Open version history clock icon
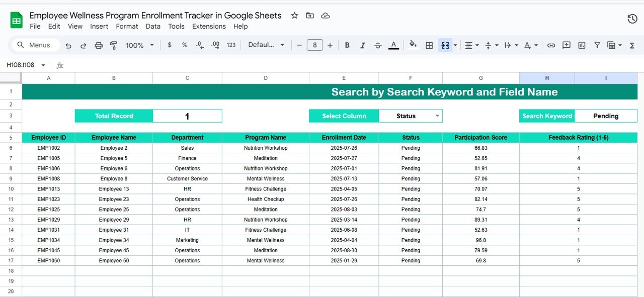Image resolution: width=644 pixels, height=297 pixels. [x=632, y=19]
